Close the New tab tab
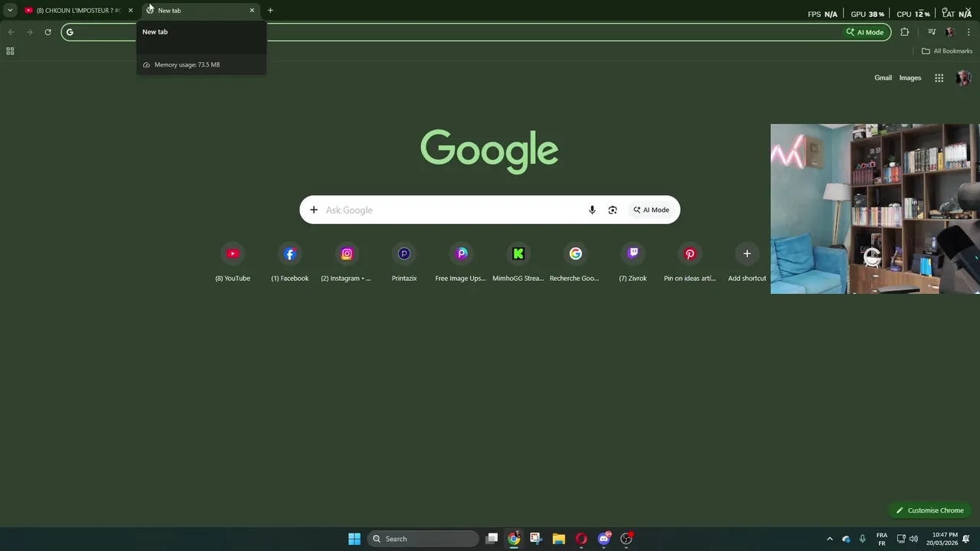Image resolution: width=980 pixels, height=551 pixels. pos(252,11)
